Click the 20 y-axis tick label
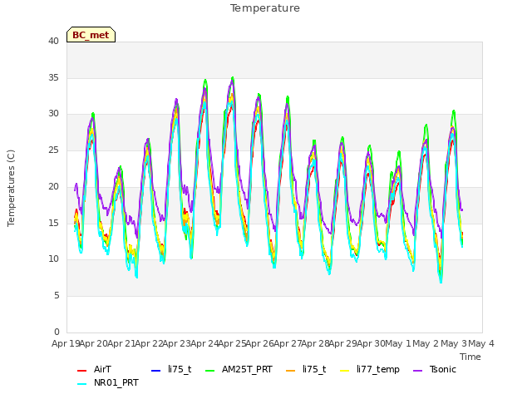Image resolution: width=532 pixels, height=399 pixels. click(x=53, y=186)
